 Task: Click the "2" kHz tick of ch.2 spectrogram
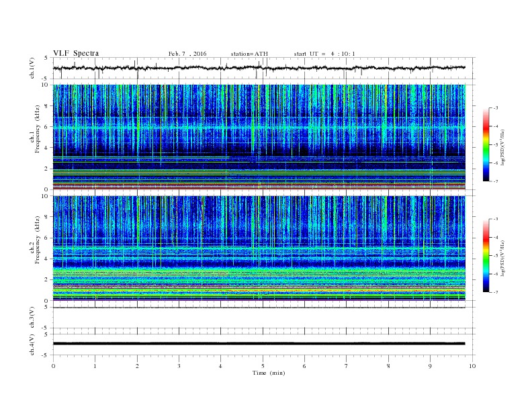point(46,280)
